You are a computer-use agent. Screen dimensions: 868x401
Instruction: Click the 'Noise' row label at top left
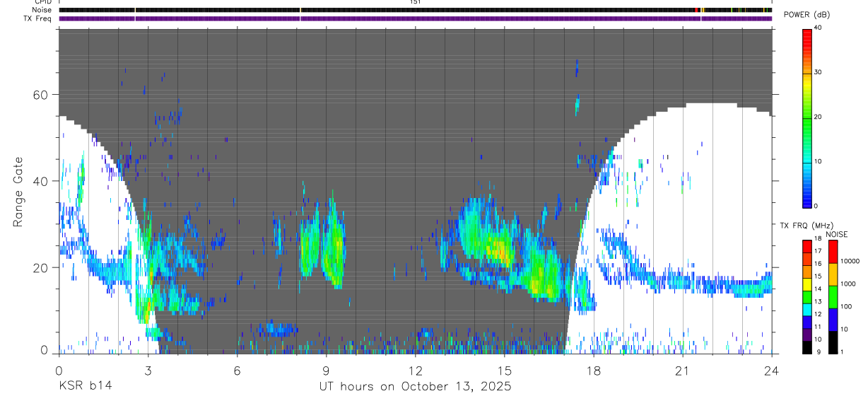pos(42,10)
